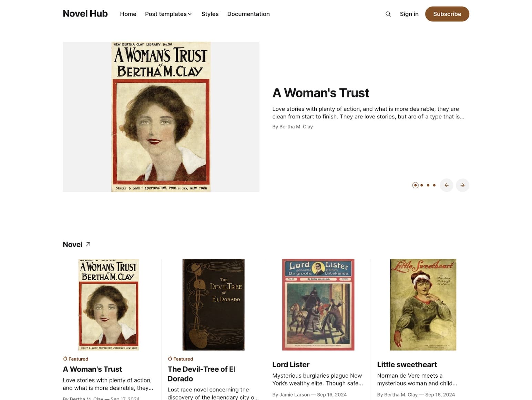Image resolution: width=532 pixels, height=400 pixels.
Task: Click excerpt 'Norman de Vere meets a'
Action: pyautogui.click(x=417, y=379)
